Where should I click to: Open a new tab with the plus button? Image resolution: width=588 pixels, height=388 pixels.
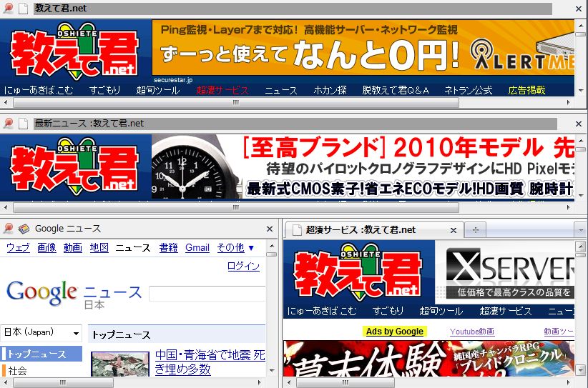475,230
